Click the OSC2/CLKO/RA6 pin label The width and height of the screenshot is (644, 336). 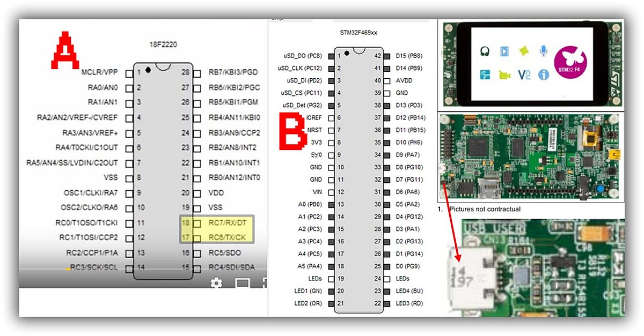[89, 207]
